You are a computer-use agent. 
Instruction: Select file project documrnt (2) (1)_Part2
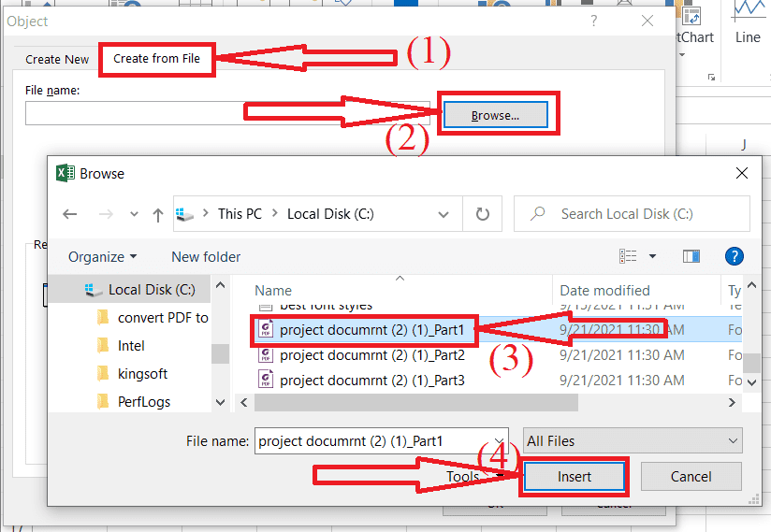click(371, 354)
